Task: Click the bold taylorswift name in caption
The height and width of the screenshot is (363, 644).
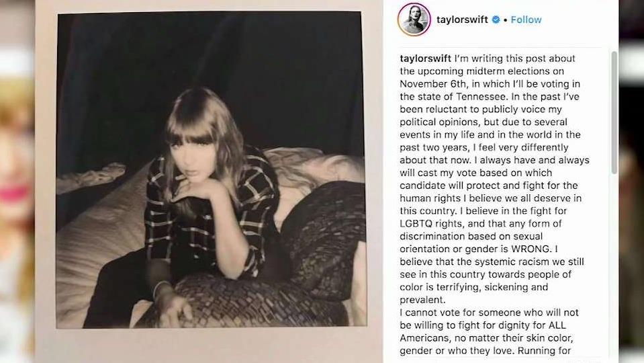Action: coord(426,58)
